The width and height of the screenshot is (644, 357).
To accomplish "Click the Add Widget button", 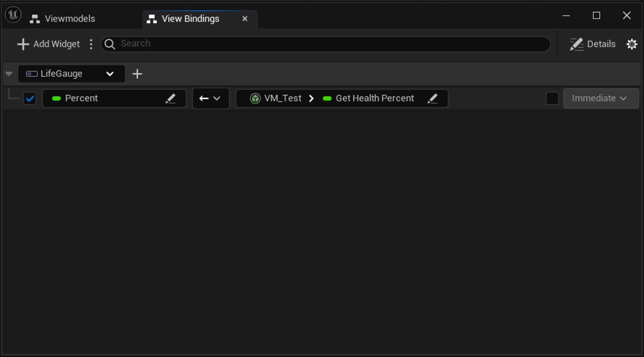I will [49, 44].
